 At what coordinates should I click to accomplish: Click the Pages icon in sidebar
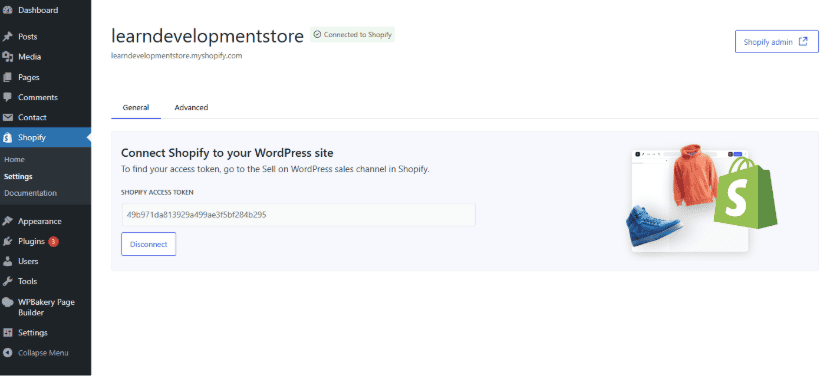[7, 77]
